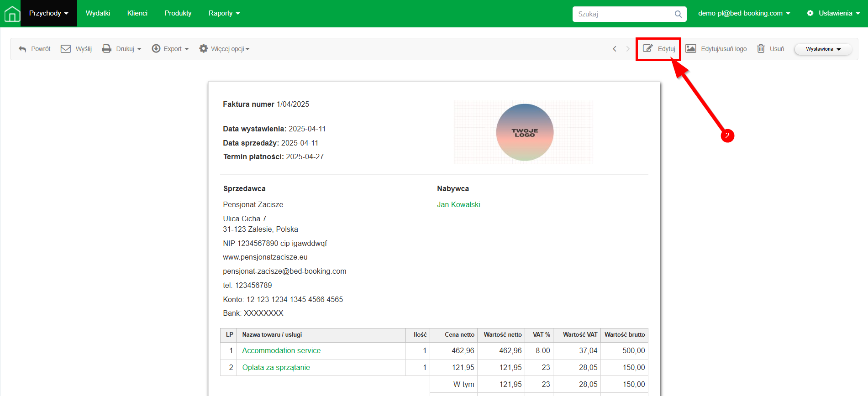Go to previous invoice chevron
The height and width of the screenshot is (396, 868).
click(615, 49)
